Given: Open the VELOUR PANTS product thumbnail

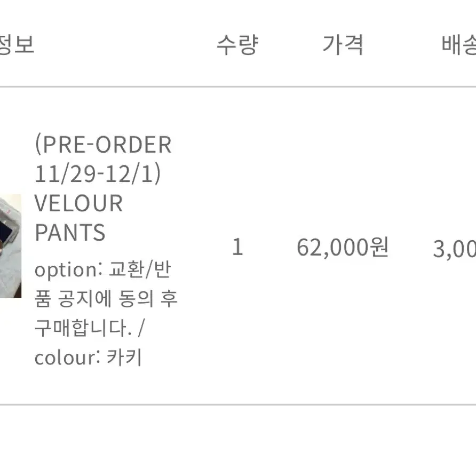Looking at the screenshot, I should click(x=11, y=246).
